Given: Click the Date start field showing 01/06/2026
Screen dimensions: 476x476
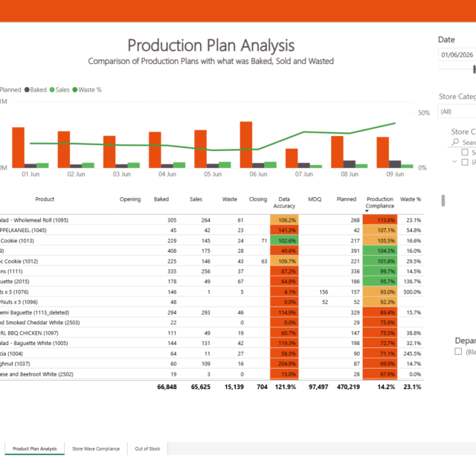Looking at the screenshot, I should pos(457,55).
